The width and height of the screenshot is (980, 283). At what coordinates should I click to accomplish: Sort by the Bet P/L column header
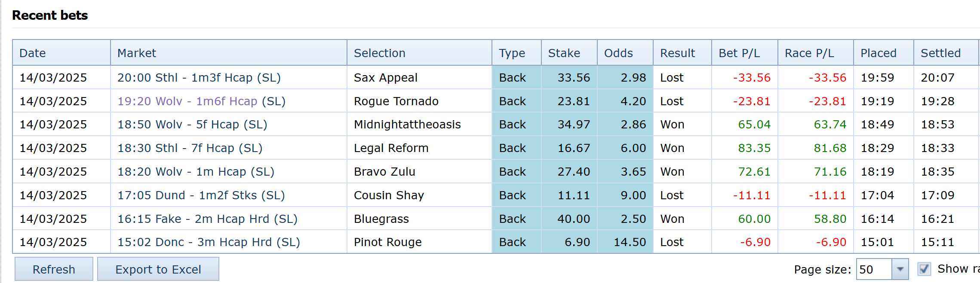click(x=739, y=53)
